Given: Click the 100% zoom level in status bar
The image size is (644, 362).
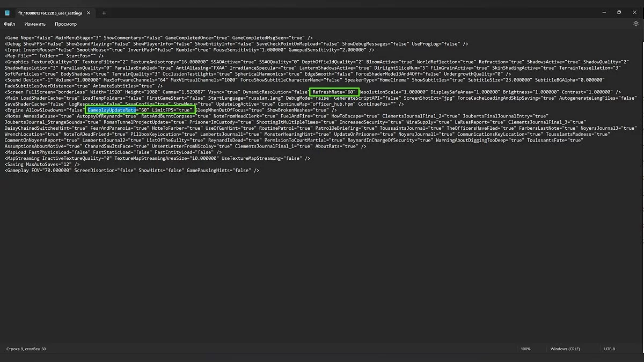Looking at the screenshot, I should pos(525,349).
